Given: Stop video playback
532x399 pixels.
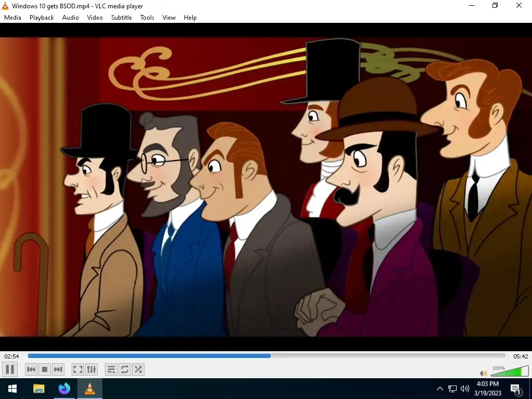Looking at the screenshot, I should pos(45,369).
